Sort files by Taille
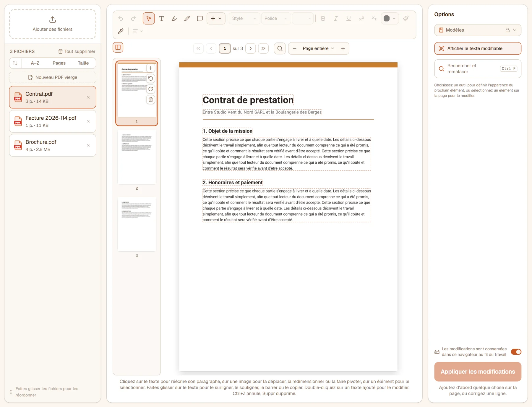Viewport: 532px width, 407px height. click(83, 63)
